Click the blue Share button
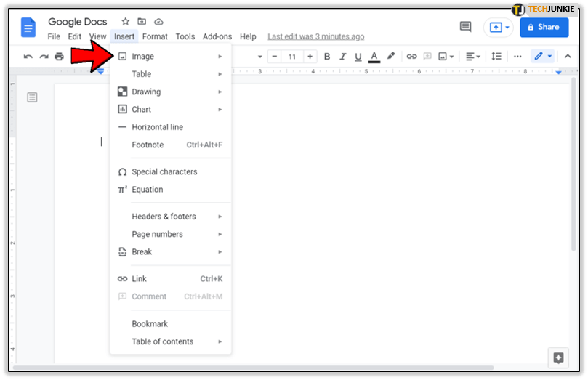 tap(544, 27)
